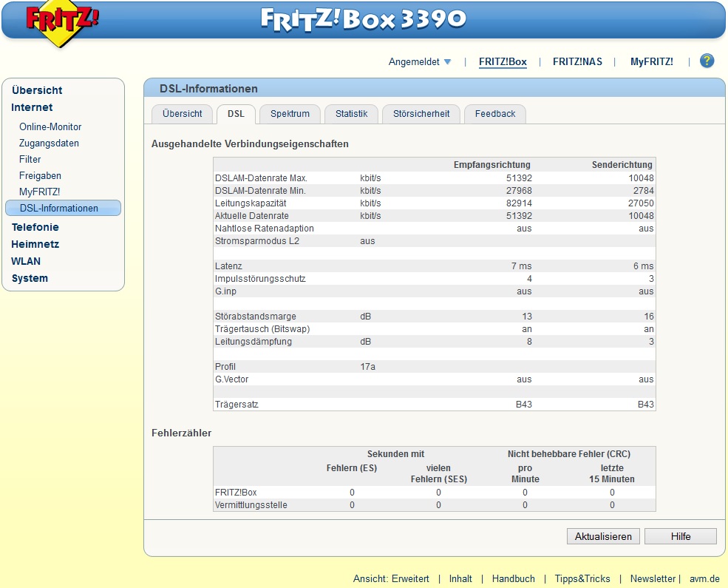Open MyFRITZ! in the sidebar submenu
The width and height of the screenshot is (728, 588).
[x=39, y=192]
